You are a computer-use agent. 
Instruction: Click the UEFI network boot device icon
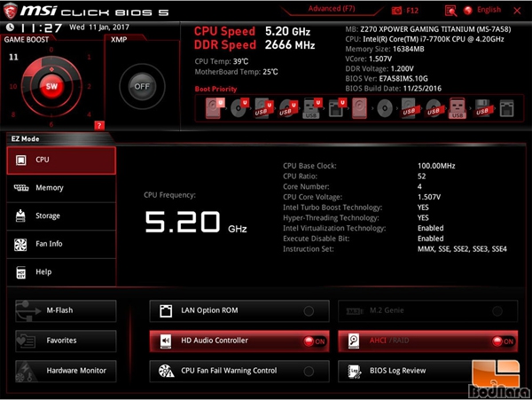click(337, 108)
